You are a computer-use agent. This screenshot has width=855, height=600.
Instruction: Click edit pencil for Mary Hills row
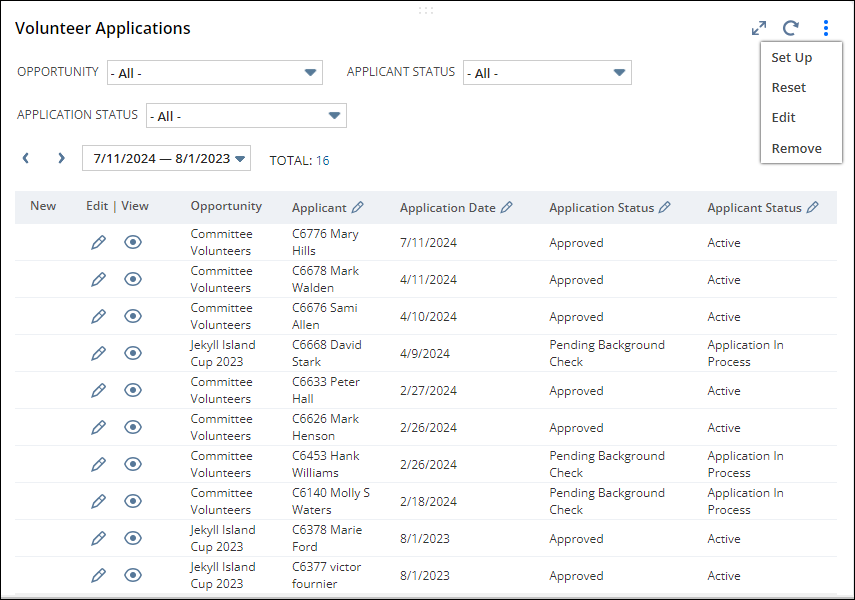click(98, 242)
